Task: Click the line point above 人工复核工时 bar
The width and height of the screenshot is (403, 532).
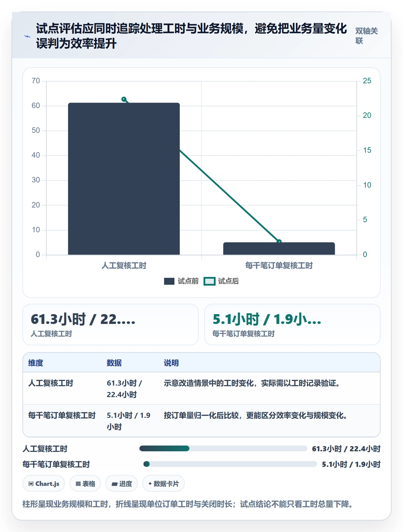Action: click(x=124, y=99)
